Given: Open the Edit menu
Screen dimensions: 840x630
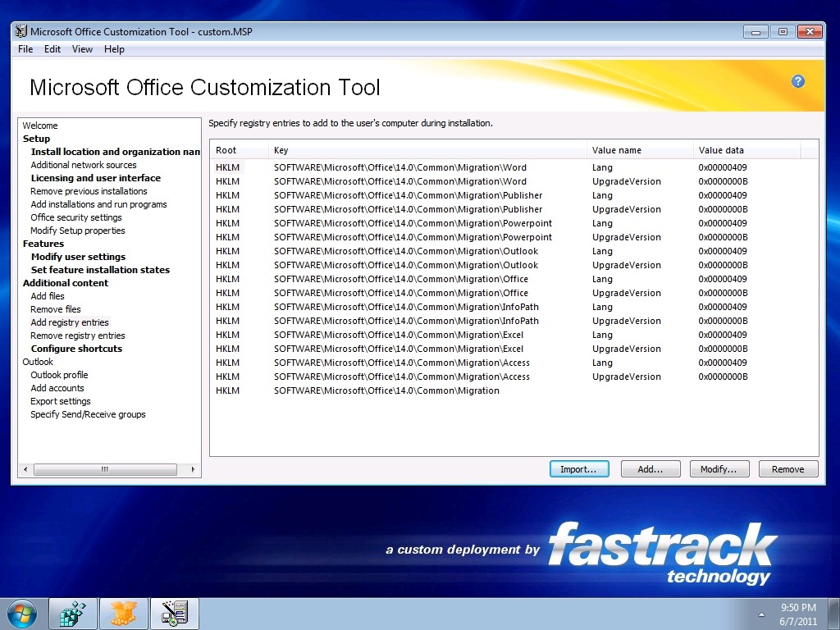Looking at the screenshot, I should [52, 49].
